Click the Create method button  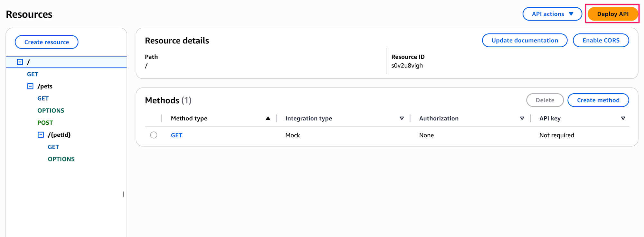tap(598, 100)
